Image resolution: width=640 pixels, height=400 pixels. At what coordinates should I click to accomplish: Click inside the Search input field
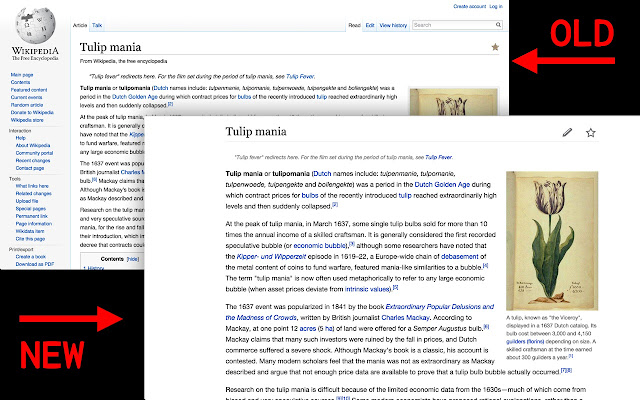tap(453, 25)
